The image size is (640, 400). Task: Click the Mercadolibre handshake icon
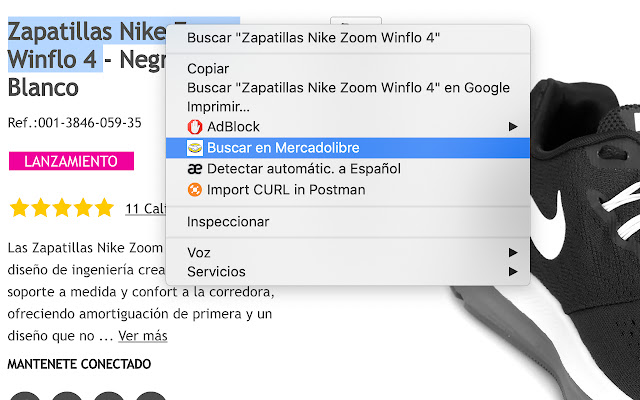pyautogui.click(x=195, y=148)
